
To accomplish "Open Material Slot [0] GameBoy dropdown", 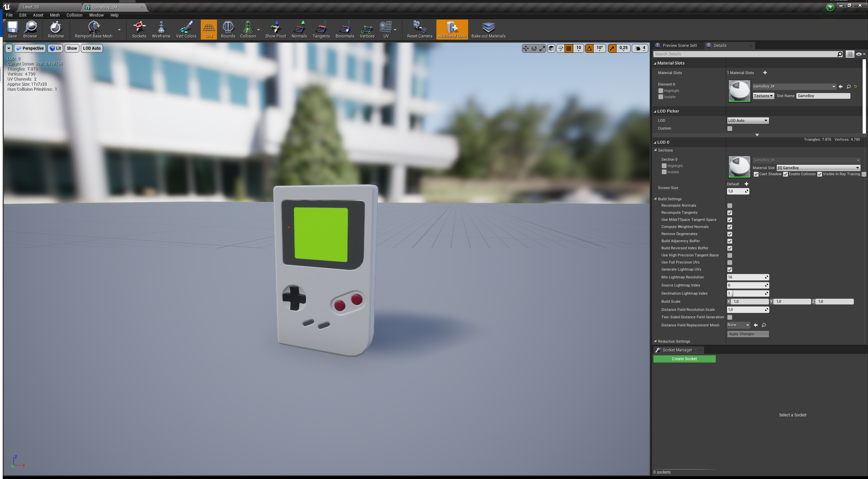I will [x=818, y=168].
